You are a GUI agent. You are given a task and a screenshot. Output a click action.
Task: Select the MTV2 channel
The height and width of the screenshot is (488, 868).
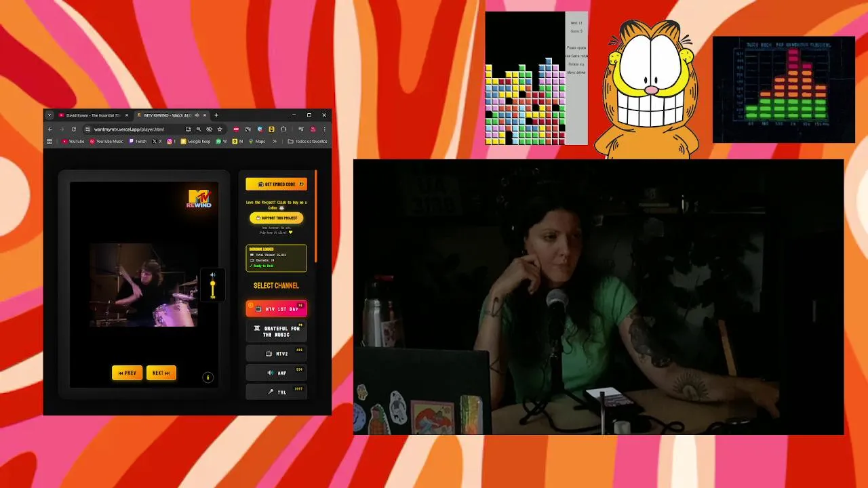coord(276,353)
